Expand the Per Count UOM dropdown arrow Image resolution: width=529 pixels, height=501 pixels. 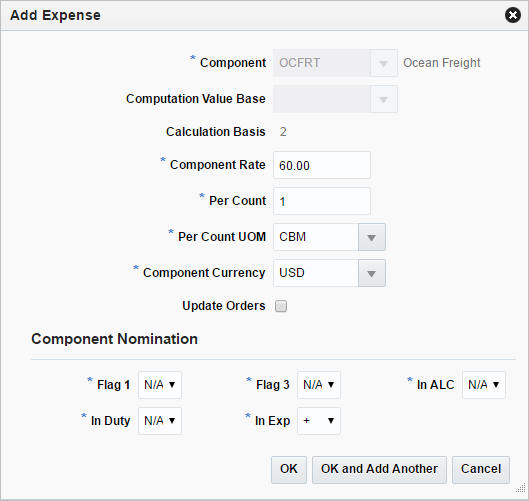pyautogui.click(x=371, y=237)
